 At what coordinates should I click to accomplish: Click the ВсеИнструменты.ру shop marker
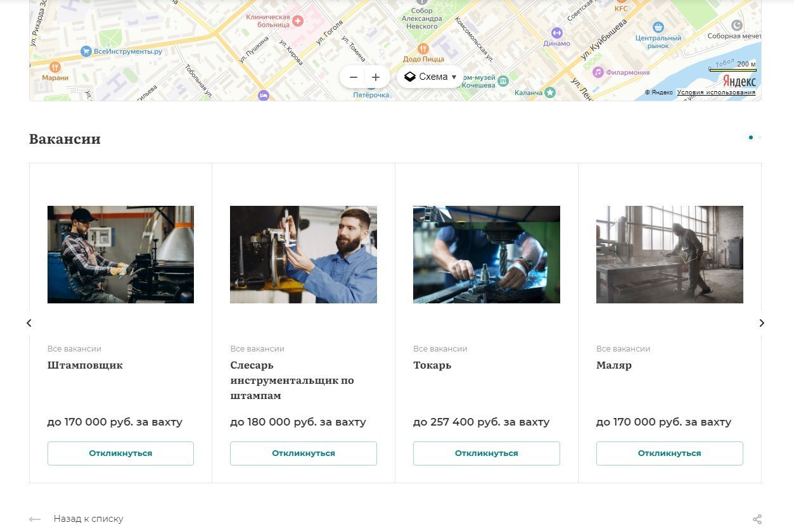point(86,51)
